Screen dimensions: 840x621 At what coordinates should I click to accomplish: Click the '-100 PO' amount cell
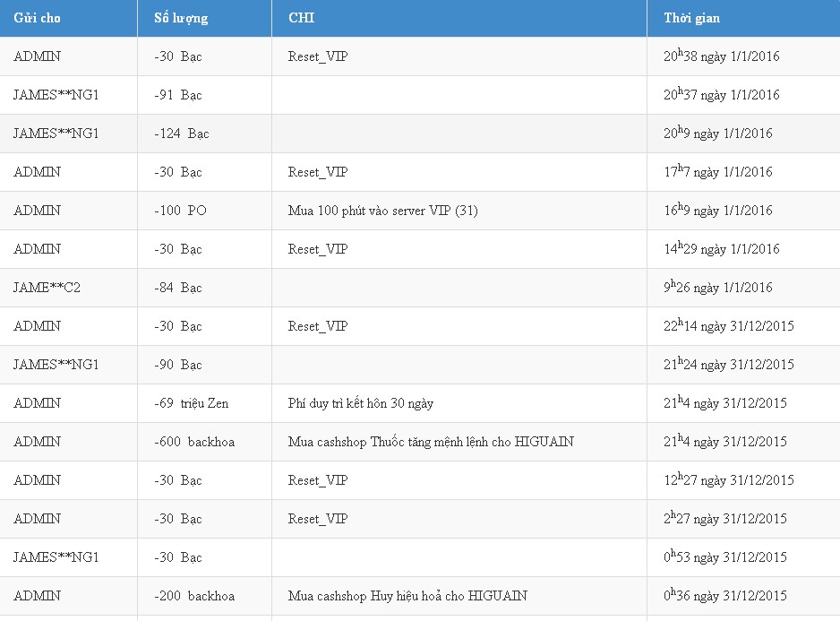tap(205, 211)
